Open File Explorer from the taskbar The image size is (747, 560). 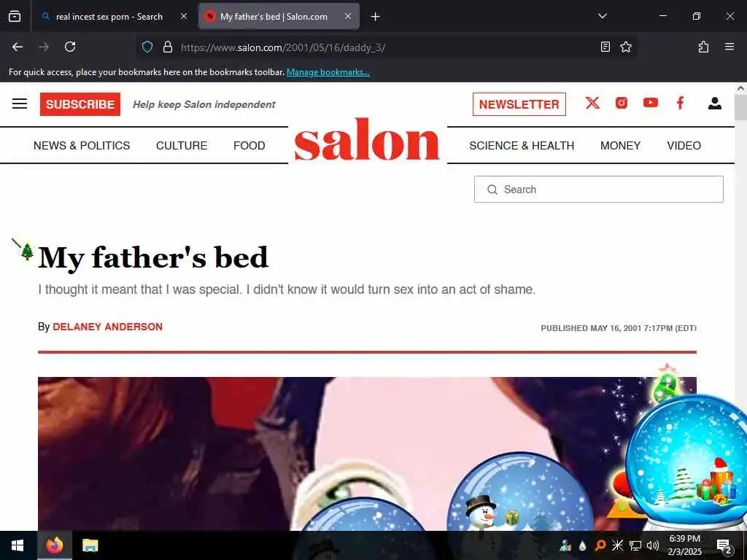[90, 545]
